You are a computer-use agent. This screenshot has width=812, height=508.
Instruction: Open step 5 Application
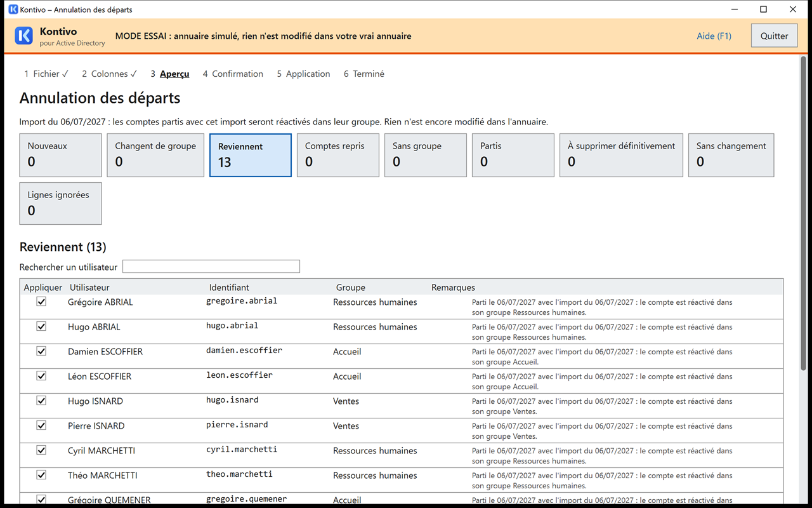303,74
